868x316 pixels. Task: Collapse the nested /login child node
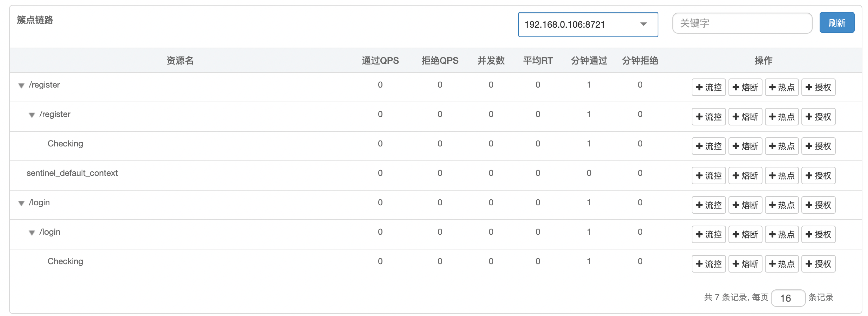(32, 233)
